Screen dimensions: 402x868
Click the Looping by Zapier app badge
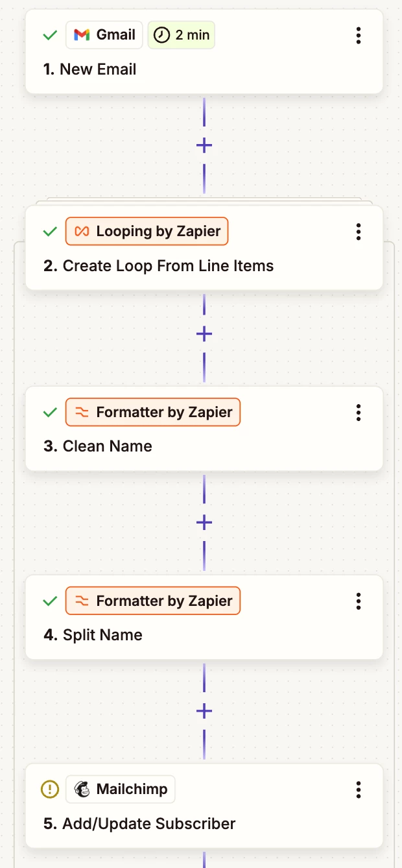point(147,232)
